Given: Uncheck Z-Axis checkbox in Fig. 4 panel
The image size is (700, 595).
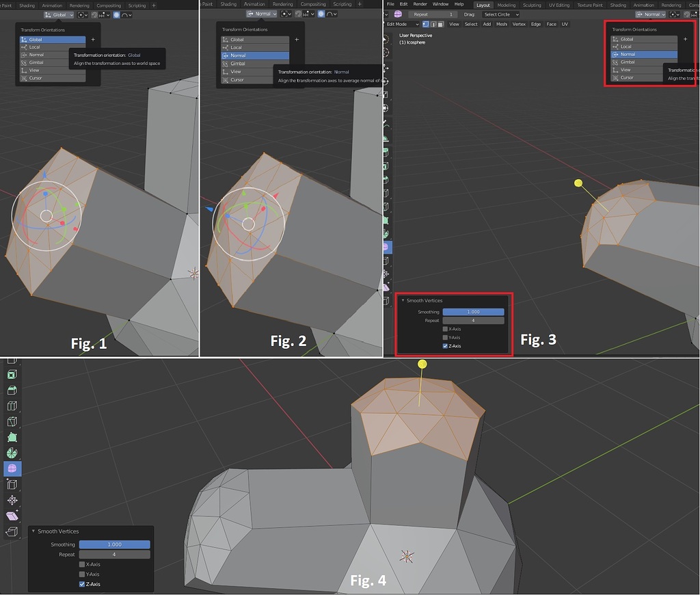Looking at the screenshot, I should point(82,584).
